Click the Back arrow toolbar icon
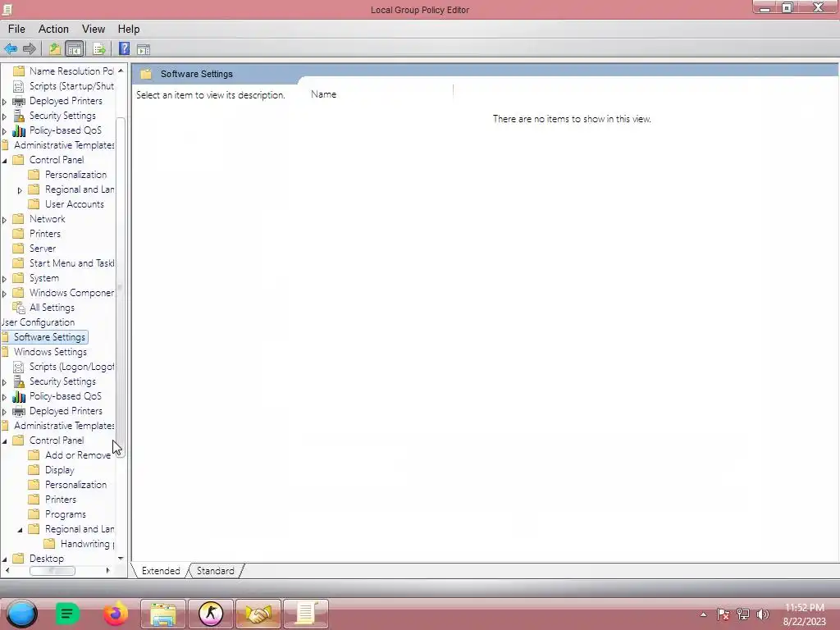The width and height of the screenshot is (840, 630). [x=11, y=49]
